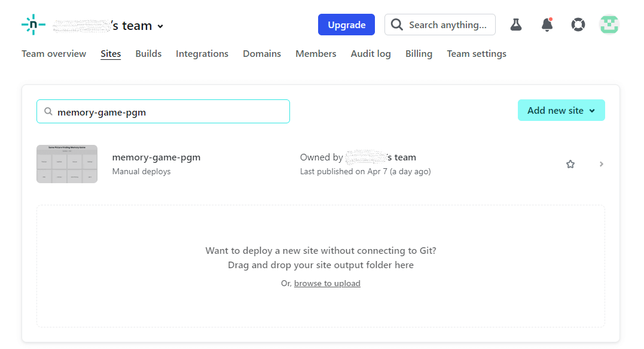Switch to the Builds tab

point(148,53)
